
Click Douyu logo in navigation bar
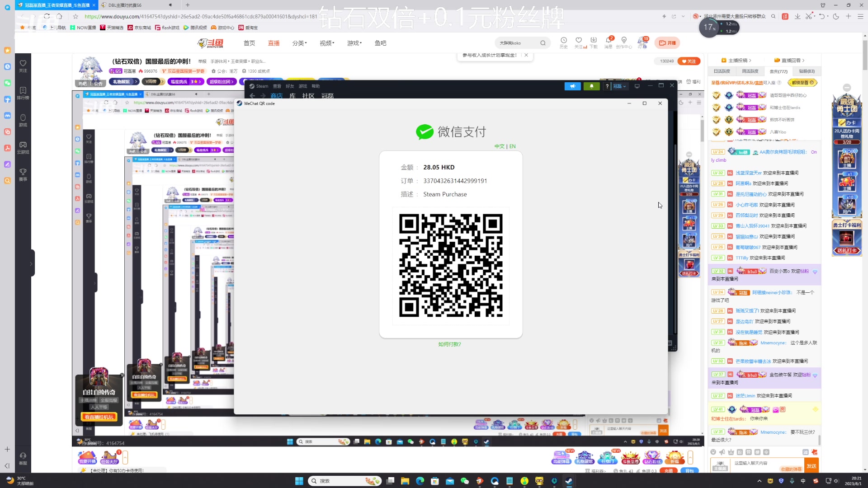point(211,43)
